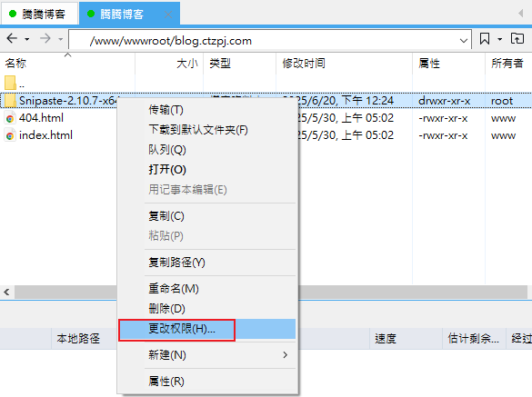The height and width of the screenshot is (397, 532).
Task: Select the 404.html file icon
Action: pos(10,118)
